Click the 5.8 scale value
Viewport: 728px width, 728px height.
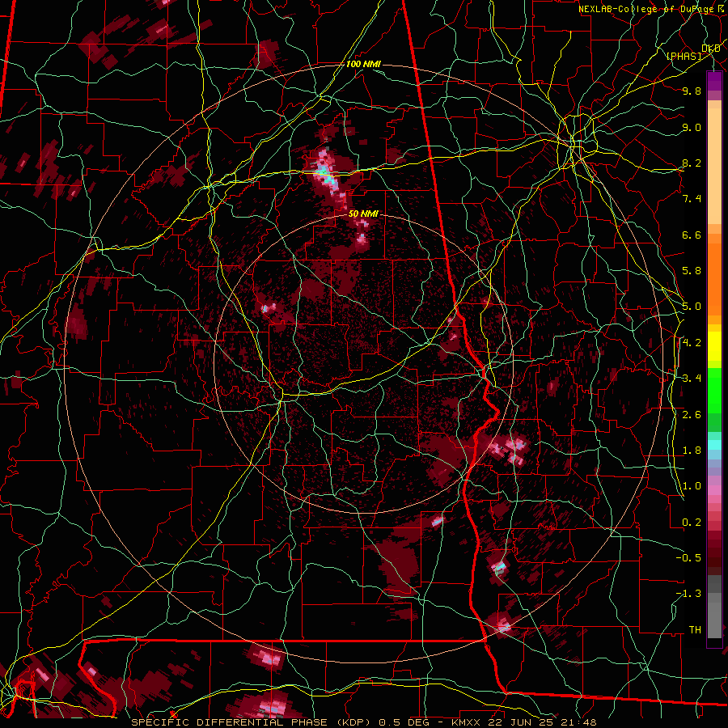coord(692,271)
